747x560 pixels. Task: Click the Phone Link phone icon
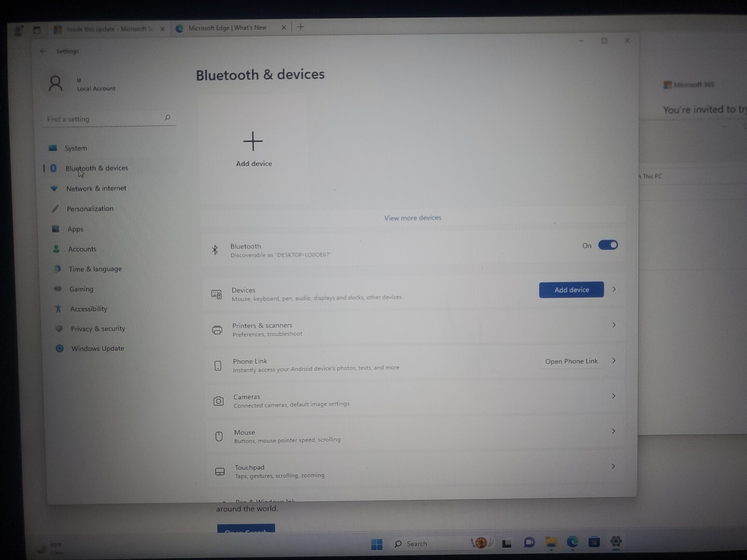pos(218,366)
